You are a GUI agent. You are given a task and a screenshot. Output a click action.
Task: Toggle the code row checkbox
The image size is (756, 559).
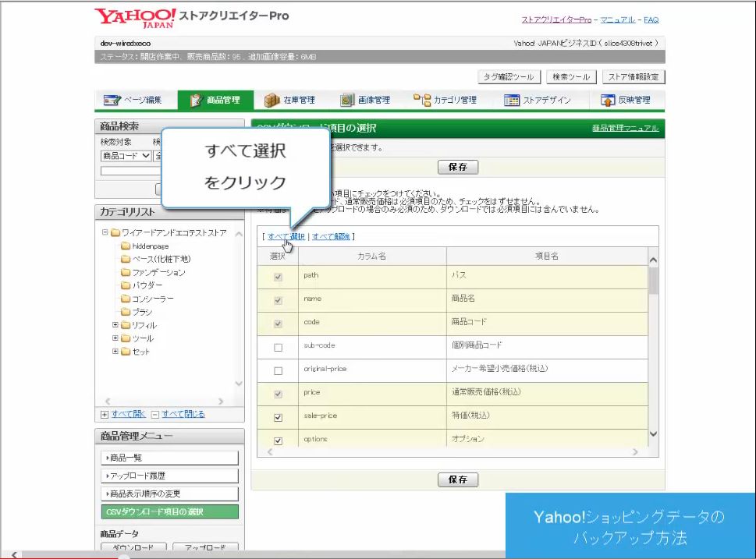click(279, 324)
